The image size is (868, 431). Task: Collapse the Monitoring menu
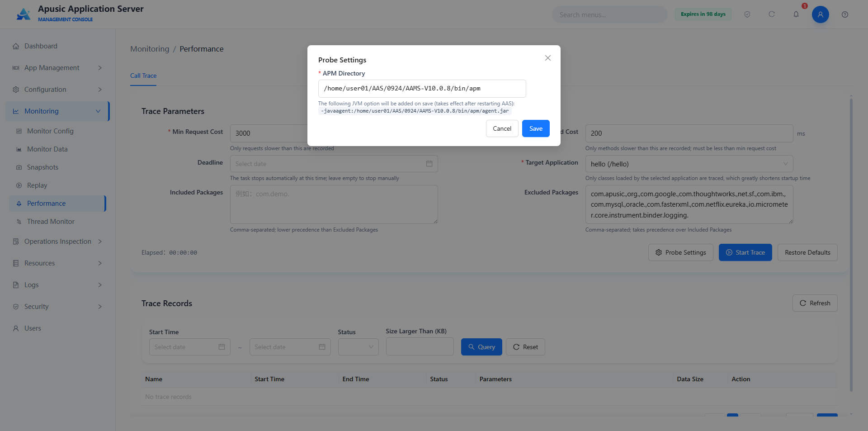[57, 111]
